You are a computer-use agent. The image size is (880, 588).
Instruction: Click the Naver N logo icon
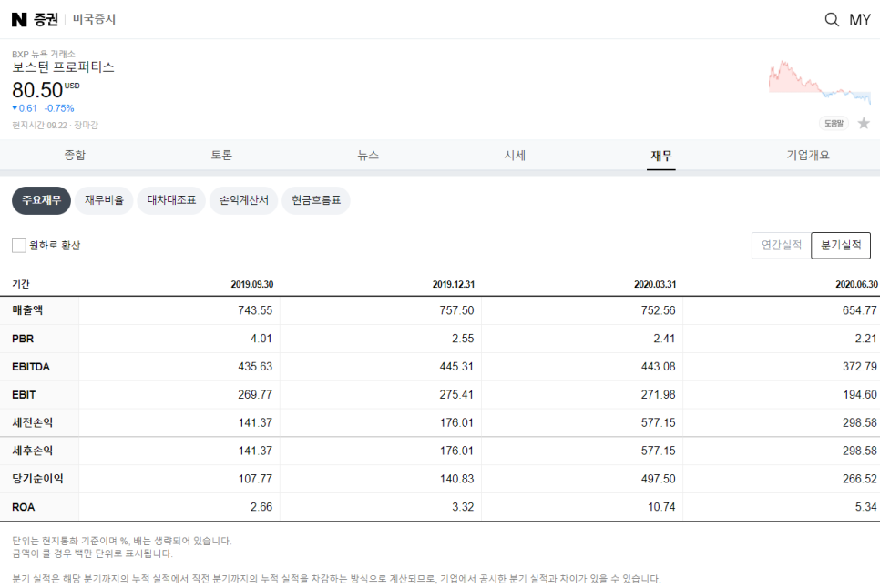pyautogui.click(x=19, y=20)
